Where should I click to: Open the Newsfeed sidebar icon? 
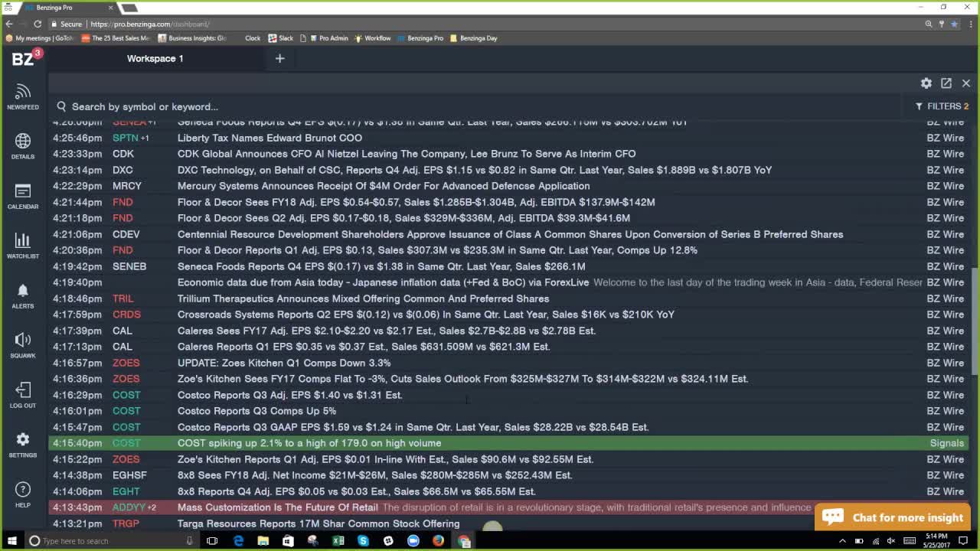pyautogui.click(x=23, y=96)
